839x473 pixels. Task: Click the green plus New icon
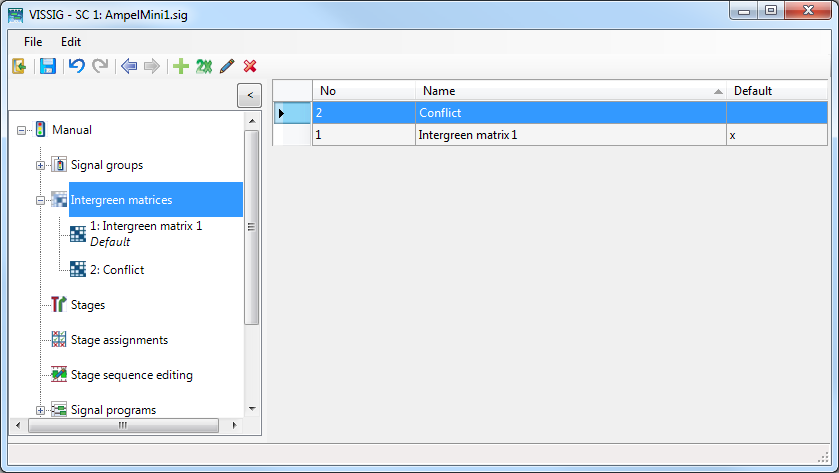tap(180, 66)
